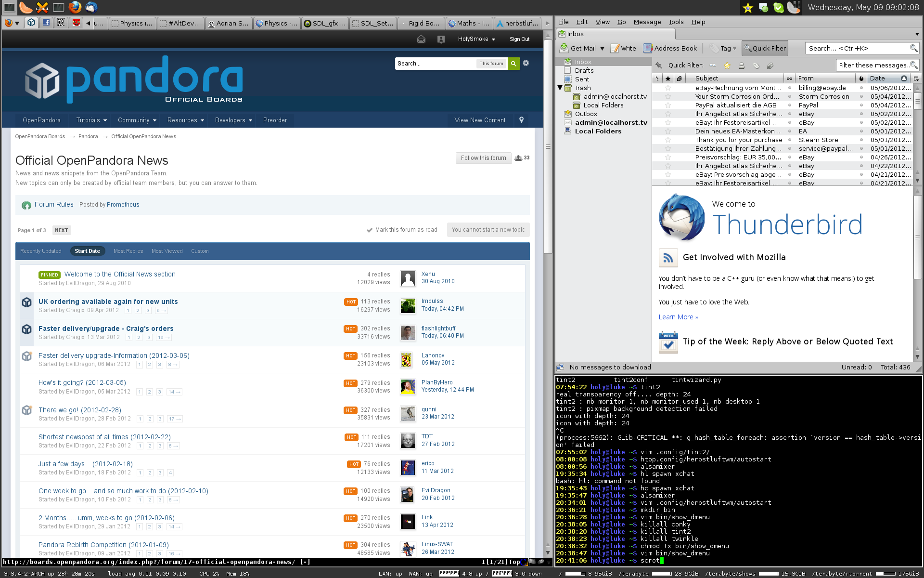Launch Thunderbird from the top panel
Image resolution: width=924 pixels, height=578 pixels.
pyautogui.click(x=91, y=7)
